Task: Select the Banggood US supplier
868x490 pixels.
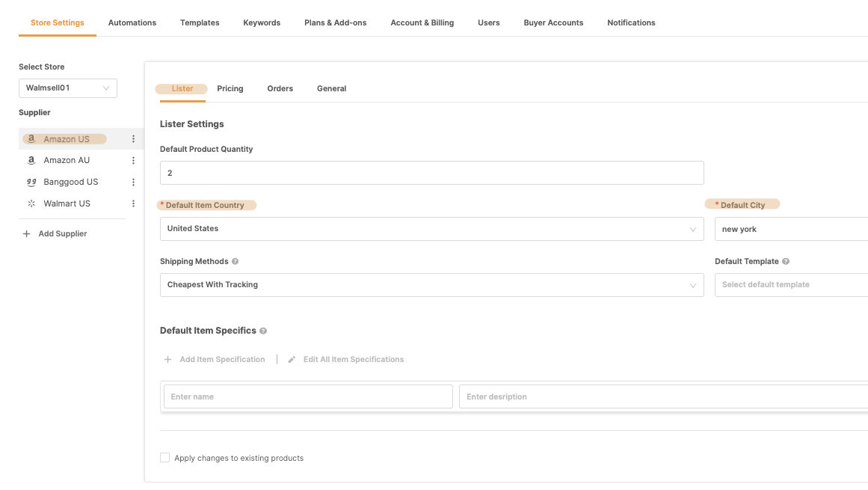Action: coord(71,182)
